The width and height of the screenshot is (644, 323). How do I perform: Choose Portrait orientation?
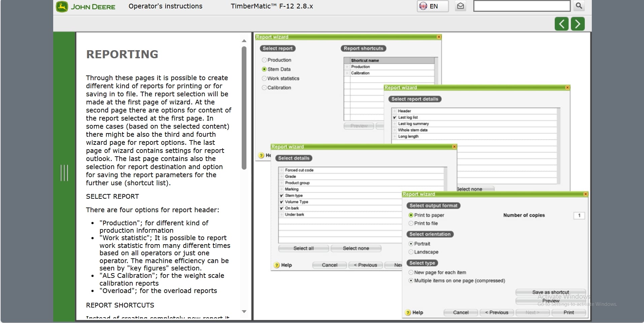411,244
